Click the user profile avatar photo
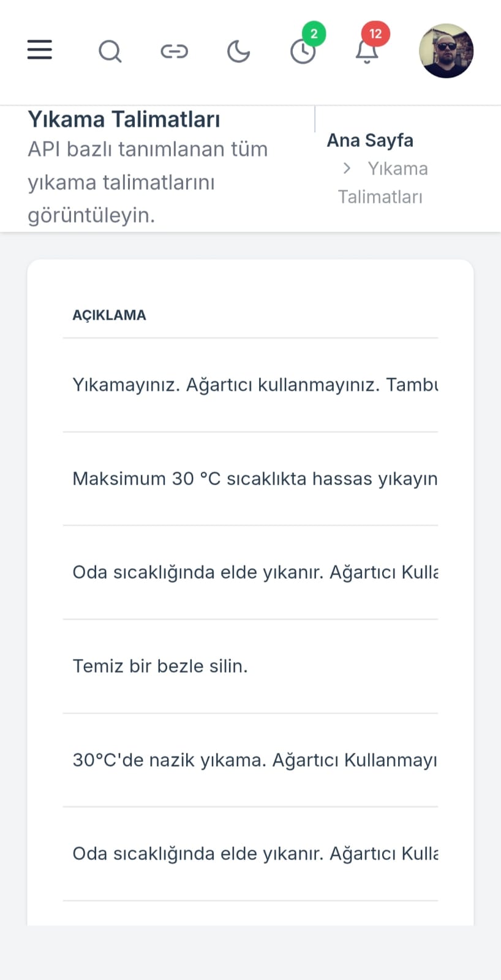The height and width of the screenshot is (980, 501). pyautogui.click(x=446, y=51)
